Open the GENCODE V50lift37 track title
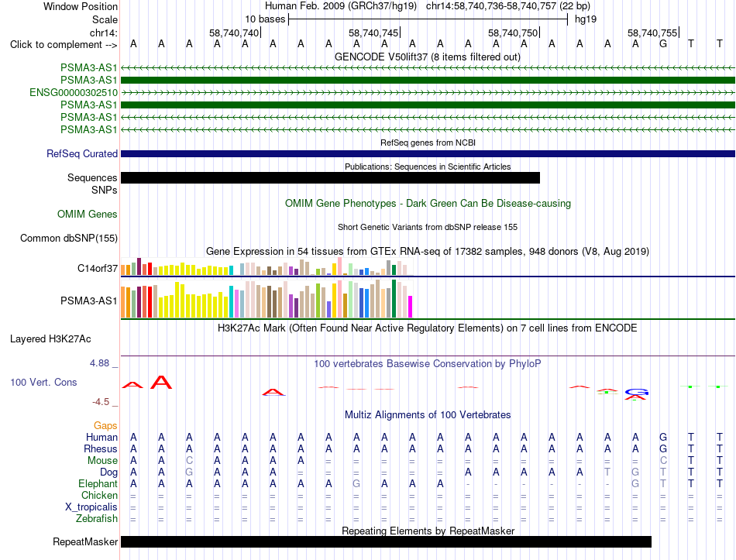This screenshot has height=560, width=736. 428,57
